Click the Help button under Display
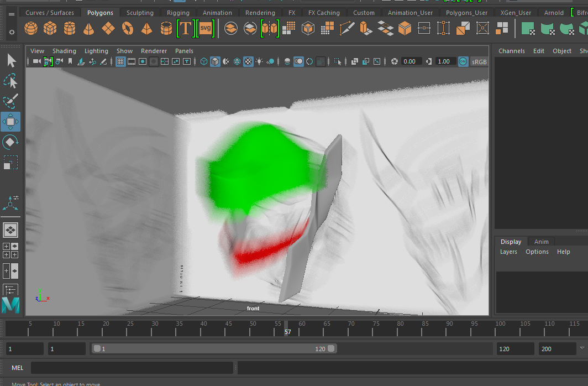Screen dimensions: 588x386 (563, 252)
